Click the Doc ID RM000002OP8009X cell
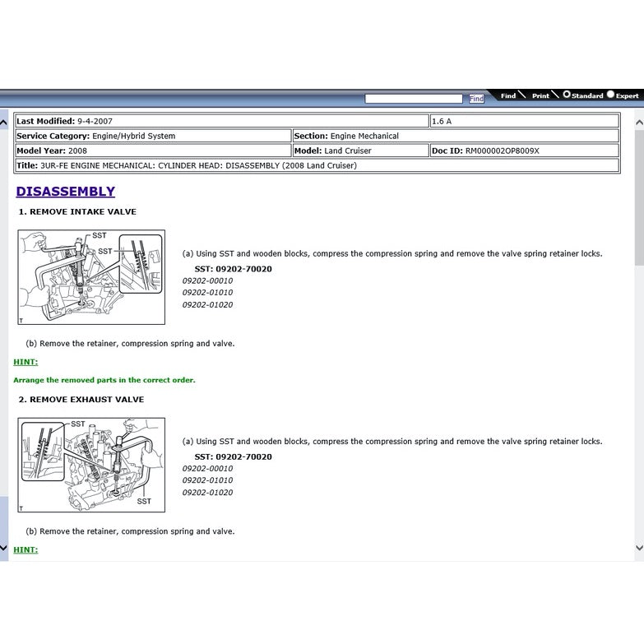Viewport: 644px width, 644px height. [x=524, y=151]
